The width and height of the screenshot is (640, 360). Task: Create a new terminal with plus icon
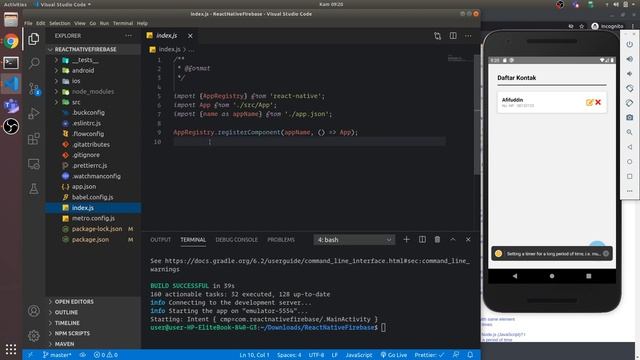click(x=406, y=240)
